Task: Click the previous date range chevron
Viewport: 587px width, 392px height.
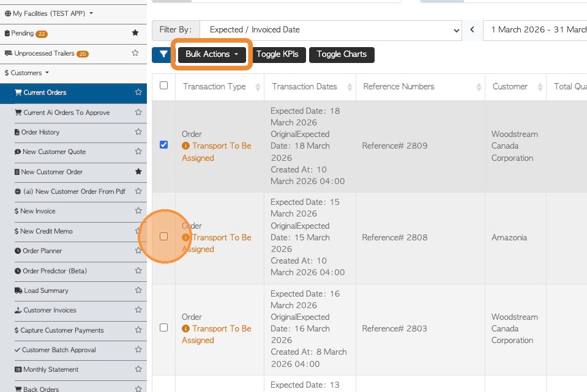Action: click(x=473, y=30)
